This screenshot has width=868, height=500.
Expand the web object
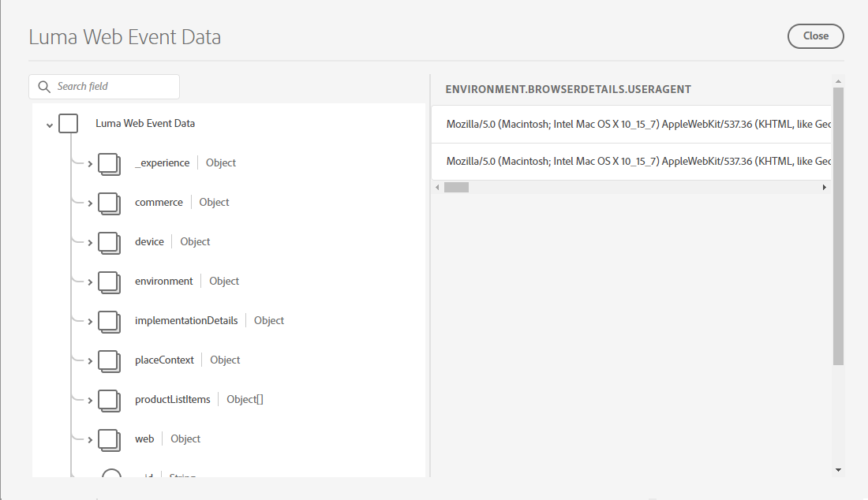point(90,440)
